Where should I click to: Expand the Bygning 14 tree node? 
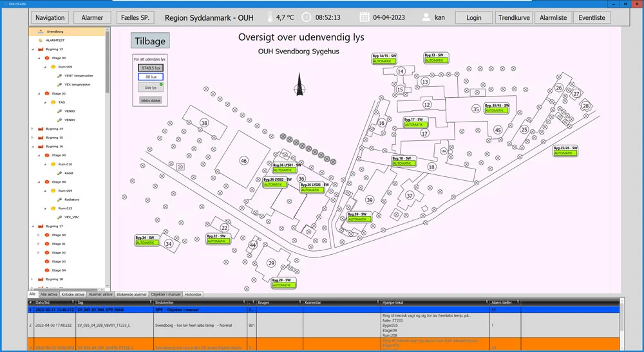33,129
